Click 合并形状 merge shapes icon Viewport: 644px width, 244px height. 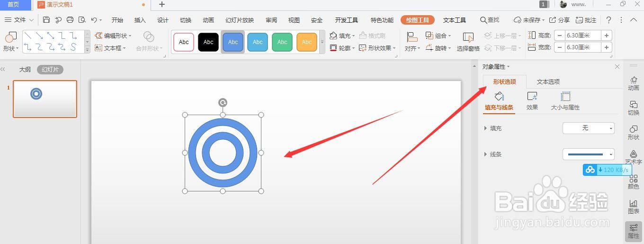(149, 37)
